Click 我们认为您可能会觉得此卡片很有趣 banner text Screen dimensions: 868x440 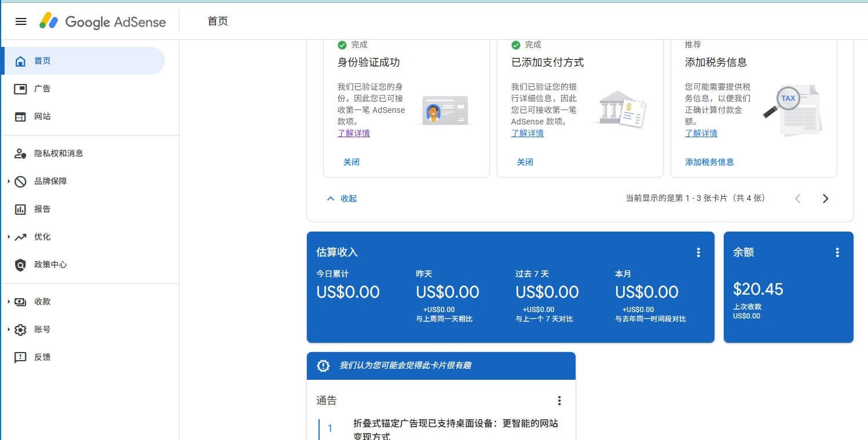point(405,366)
